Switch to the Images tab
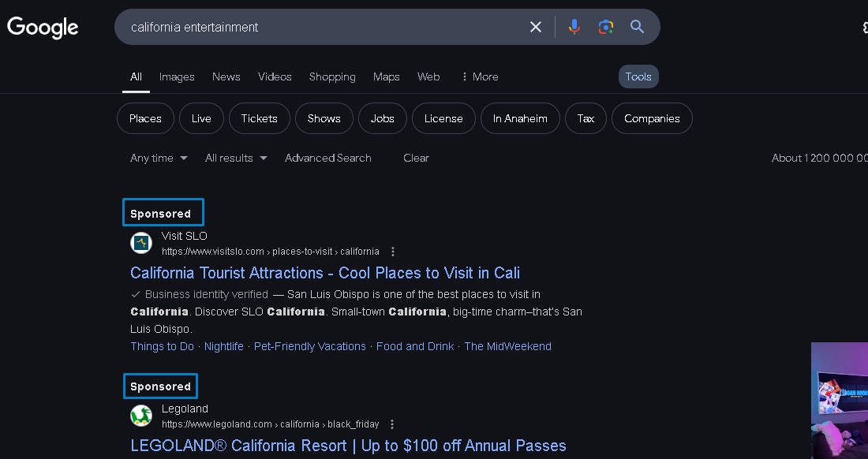 point(177,76)
